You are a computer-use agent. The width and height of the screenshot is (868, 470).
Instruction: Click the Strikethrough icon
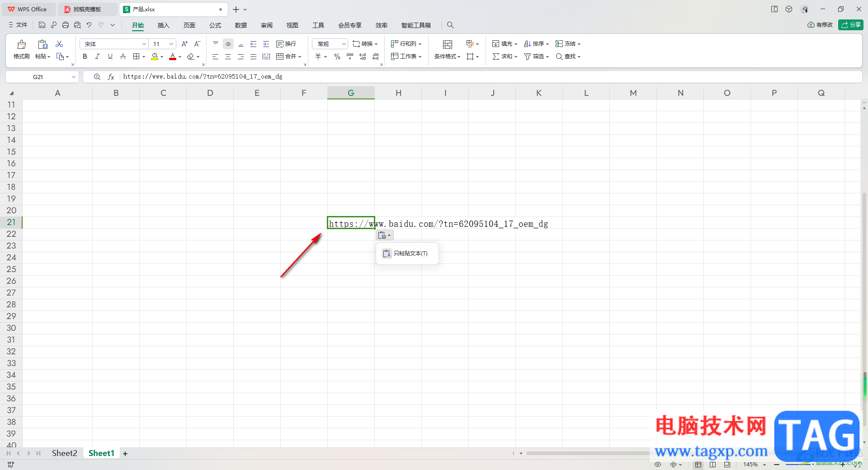coord(123,56)
